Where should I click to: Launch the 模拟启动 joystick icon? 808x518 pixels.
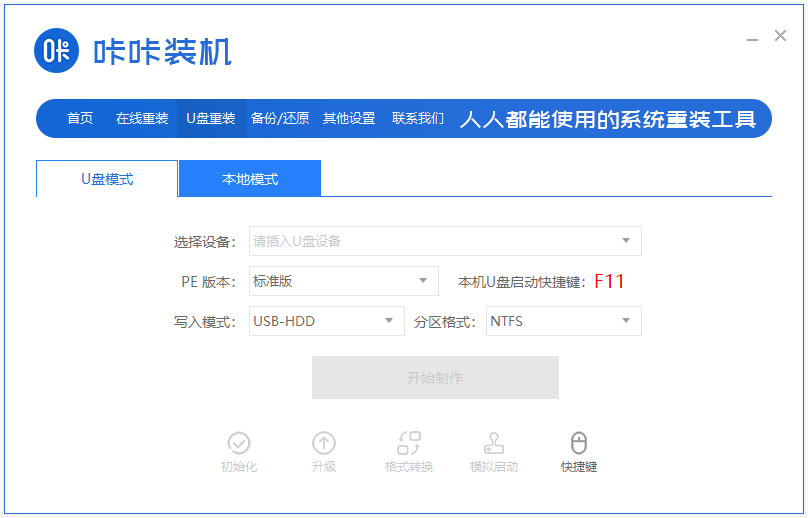(x=494, y=443)
